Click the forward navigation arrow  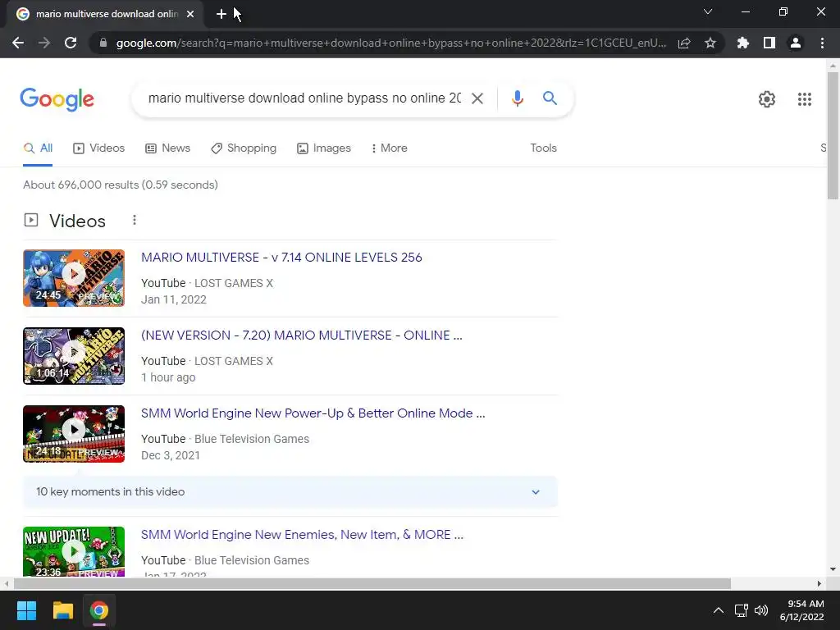tap(44, 43)
